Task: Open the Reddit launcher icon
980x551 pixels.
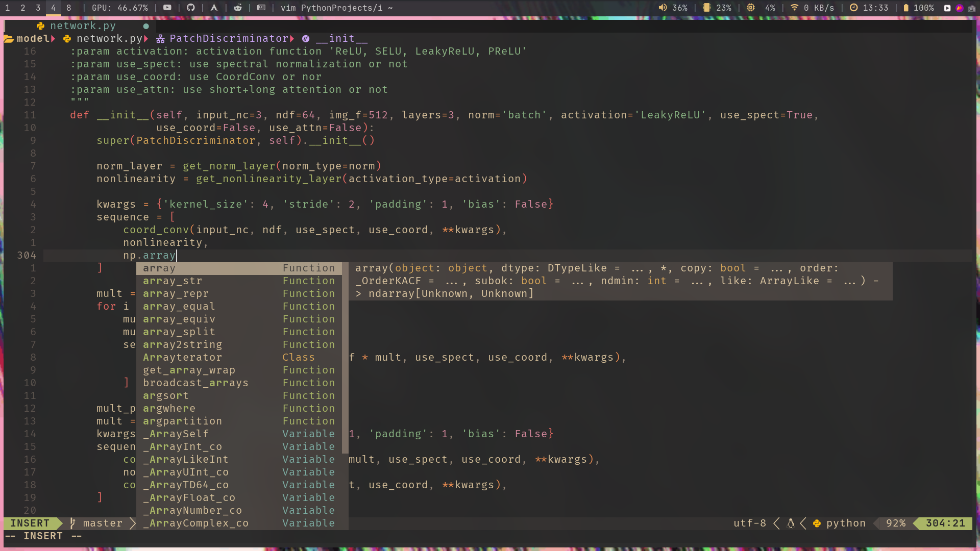Action: [x=237, y=8]
